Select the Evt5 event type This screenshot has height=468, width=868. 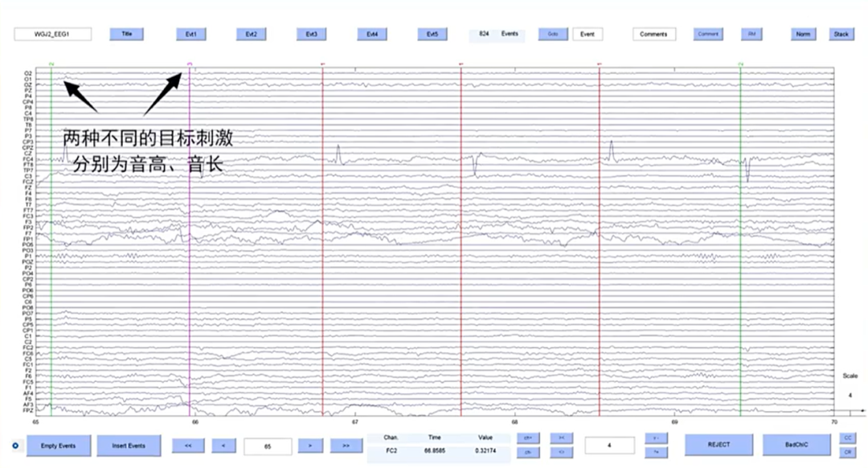[x=432, y=35]
